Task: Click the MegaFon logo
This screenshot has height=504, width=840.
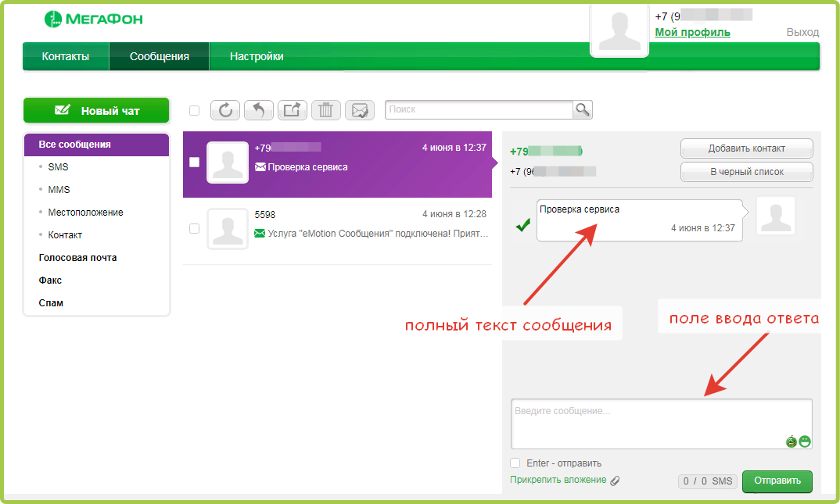Action: point(93,20)
